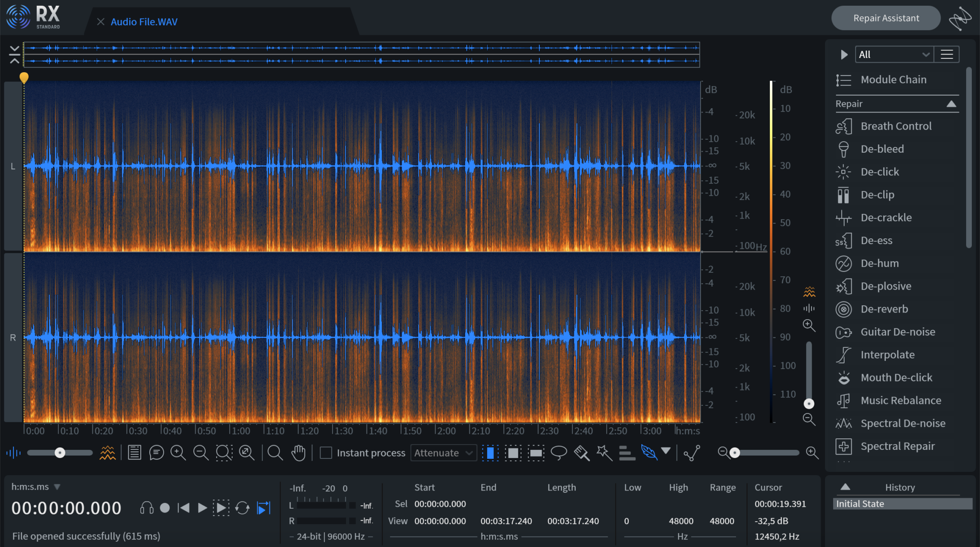
Task: Open the De-hum repair module
Action: [x=880, y=263]
